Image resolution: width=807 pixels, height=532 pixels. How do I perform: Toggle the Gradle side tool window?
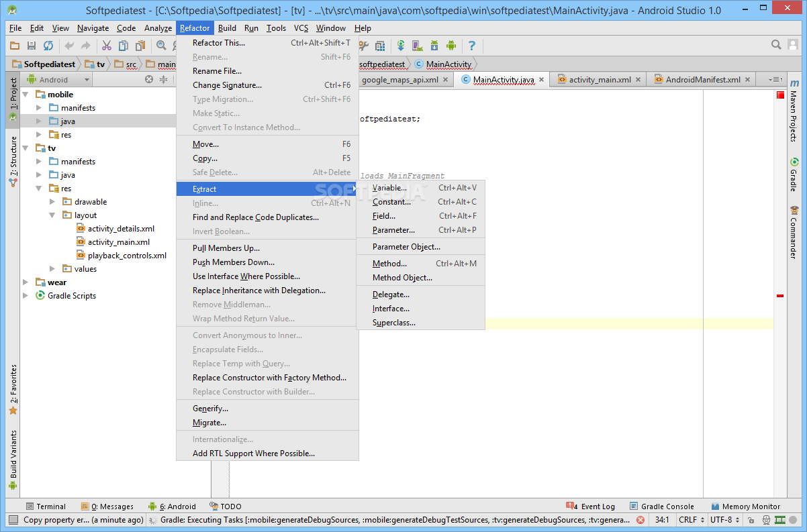(794, 174)
